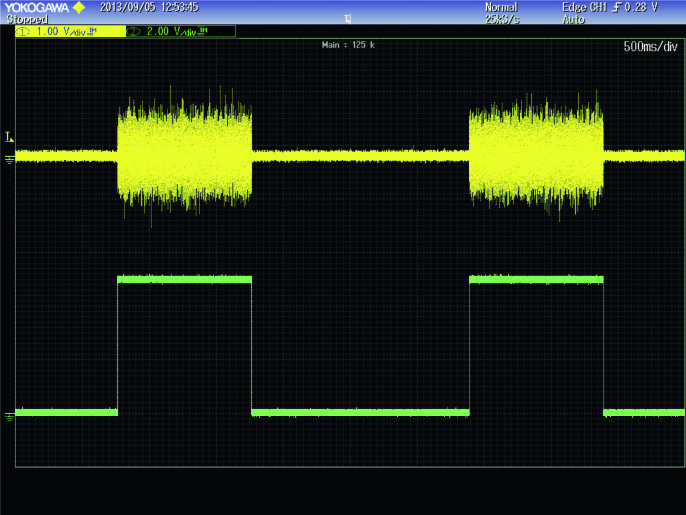Open the 500ms/div time base setting

tap(650, 46)
